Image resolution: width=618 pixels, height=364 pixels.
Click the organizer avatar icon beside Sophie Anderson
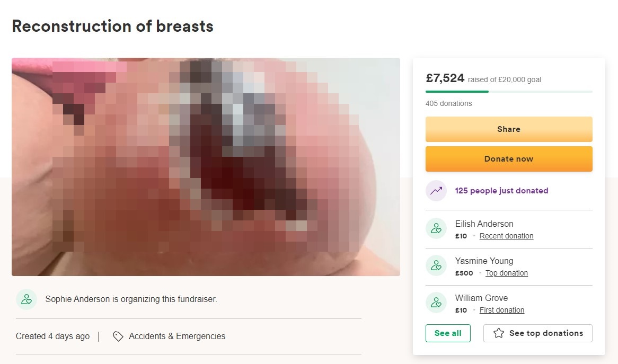pos(27,299)
